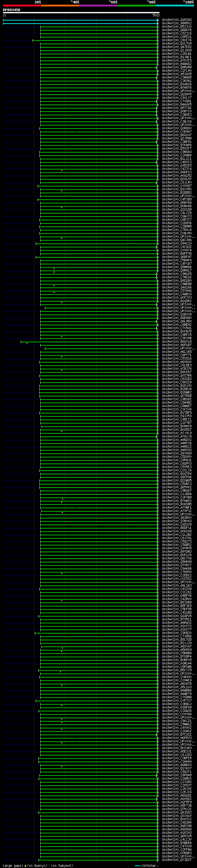The image size is (197, 868).
Task: Open hit UniRef100_C9Z3I6
Action: (176, 33)
